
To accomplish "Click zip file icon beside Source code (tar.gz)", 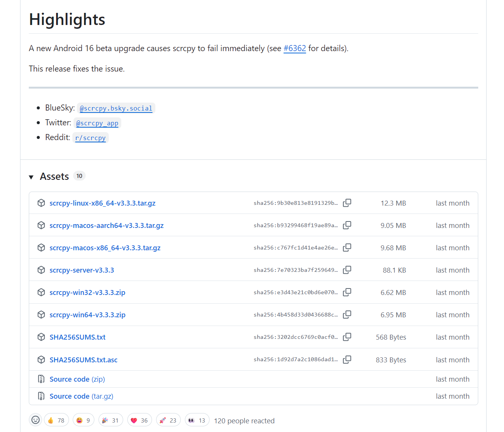I will pyautogui.click(x=41, y=396).
